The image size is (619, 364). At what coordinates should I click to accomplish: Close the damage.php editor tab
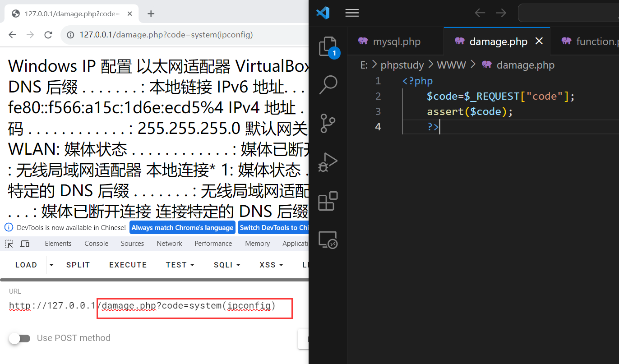539,41
